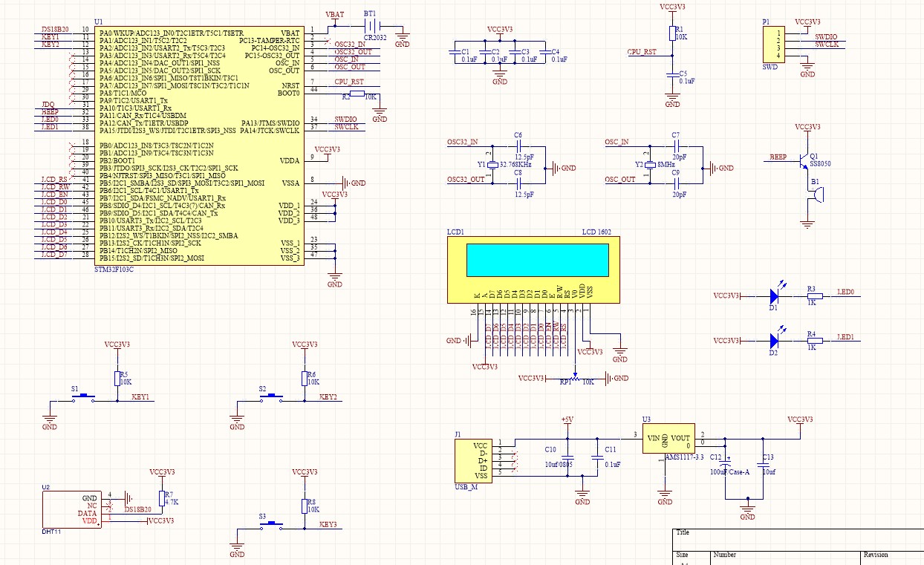Select the Y2 crystal symbol

[649, 165]
